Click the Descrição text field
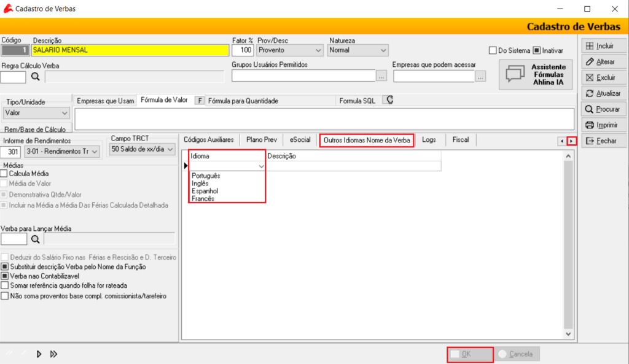629x364 pixels. pyautogui.click(x=130, y=50)
